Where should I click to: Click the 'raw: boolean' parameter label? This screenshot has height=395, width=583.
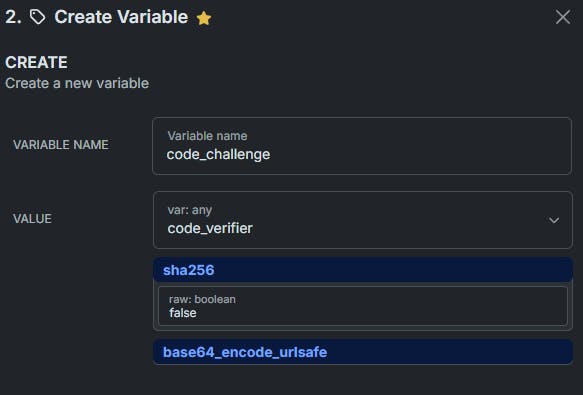coord(202,299)
